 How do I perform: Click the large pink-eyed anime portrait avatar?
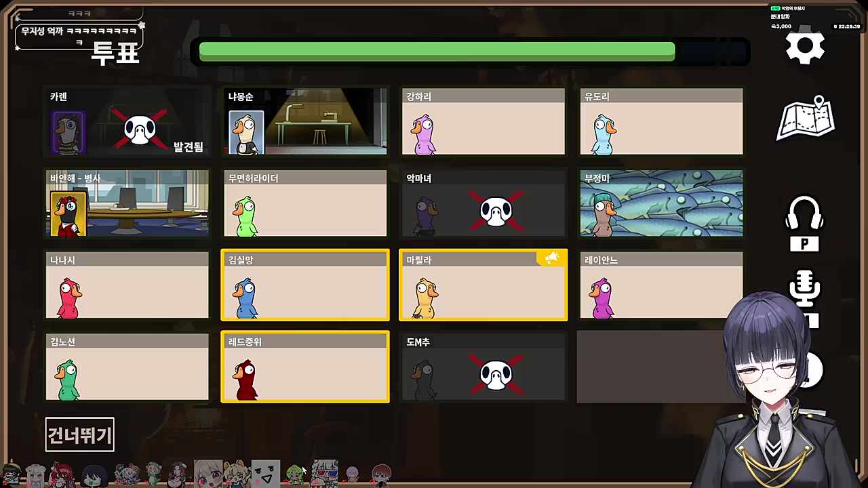208,474
